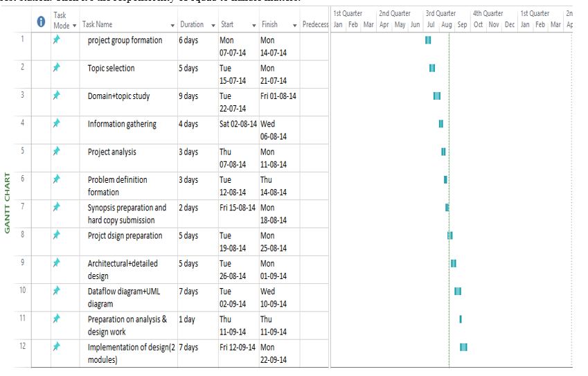588x376 pixels.
Task: Click the pin icon for Information gathering
Action: 57,123
